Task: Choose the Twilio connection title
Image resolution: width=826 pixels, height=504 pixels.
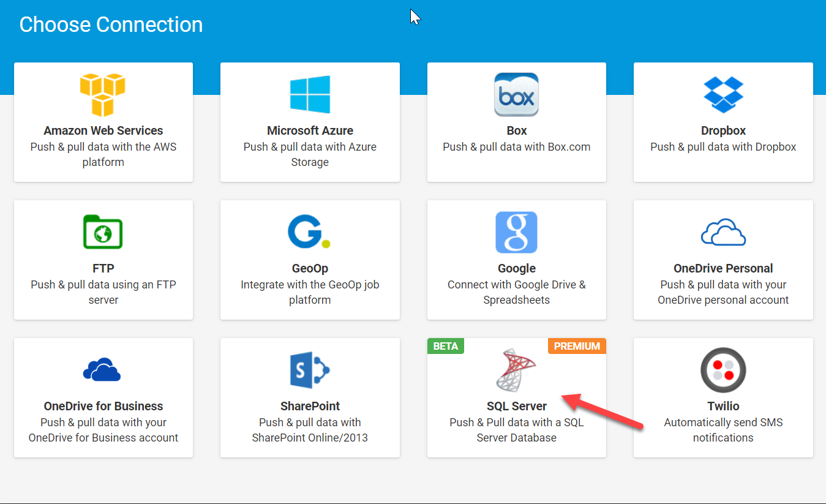Action: pos(723,406)
